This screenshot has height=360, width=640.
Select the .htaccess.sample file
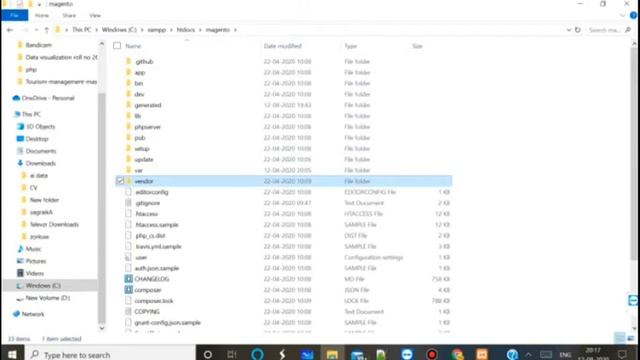click(x=157, y=225)
